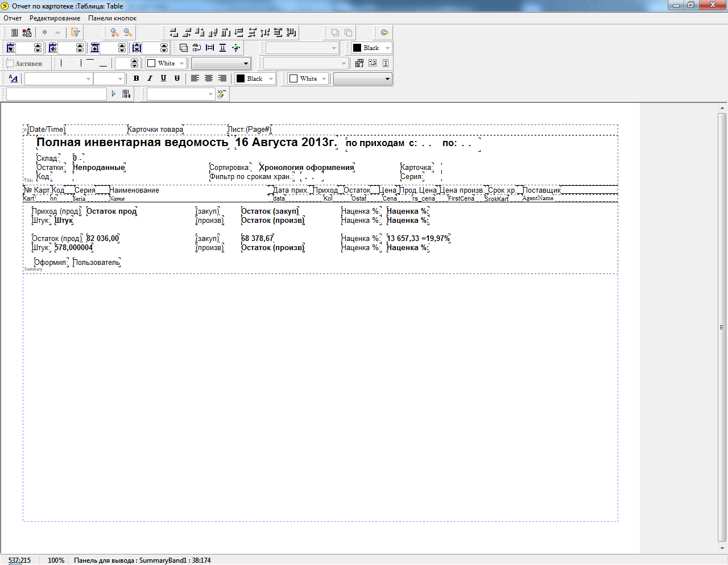Click the dotted selection frame icon

pos(183,48)
